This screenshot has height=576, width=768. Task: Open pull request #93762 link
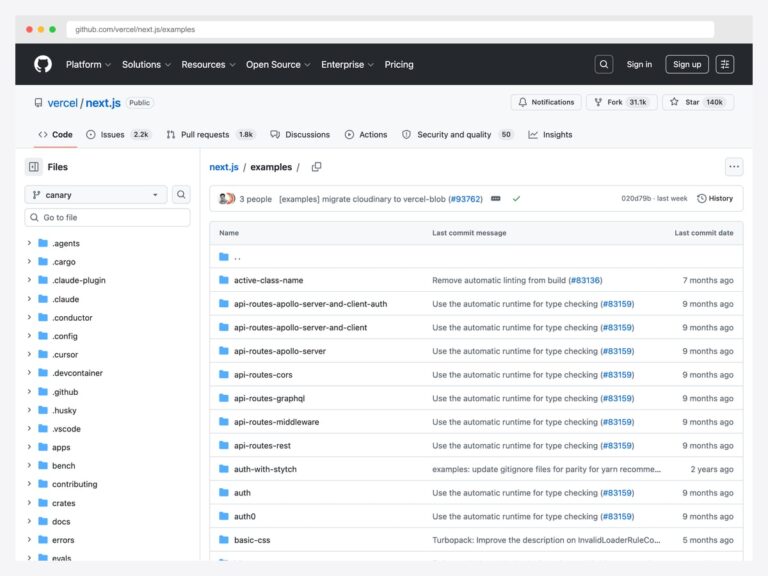465,199
